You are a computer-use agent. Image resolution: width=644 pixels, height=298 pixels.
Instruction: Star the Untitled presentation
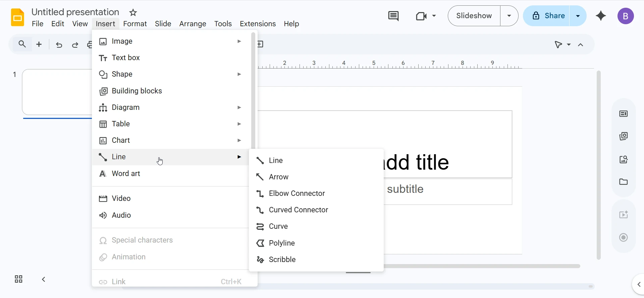pyautogui.click(x=133, y=13)
